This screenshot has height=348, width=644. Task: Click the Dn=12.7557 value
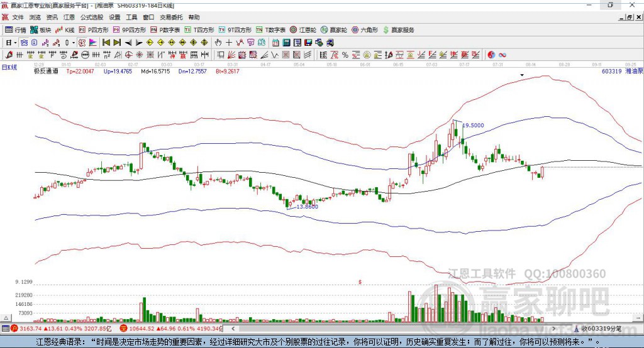[192, 71]
